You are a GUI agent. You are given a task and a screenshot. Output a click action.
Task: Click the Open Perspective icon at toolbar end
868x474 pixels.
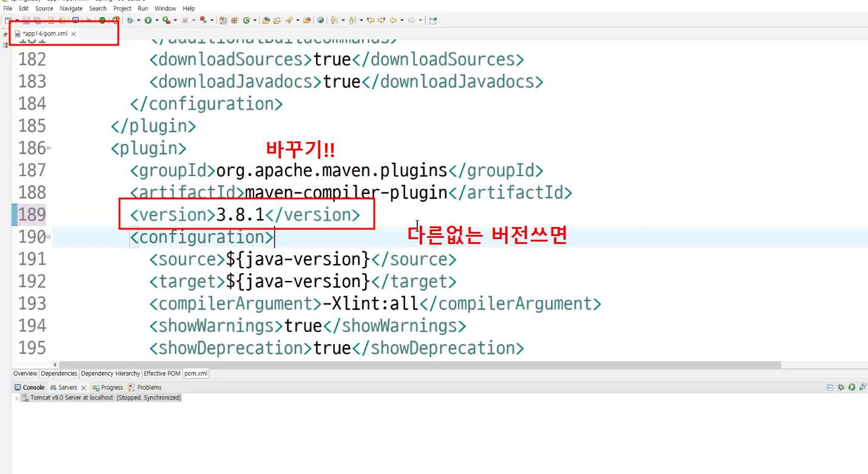(x=433, y=20)
